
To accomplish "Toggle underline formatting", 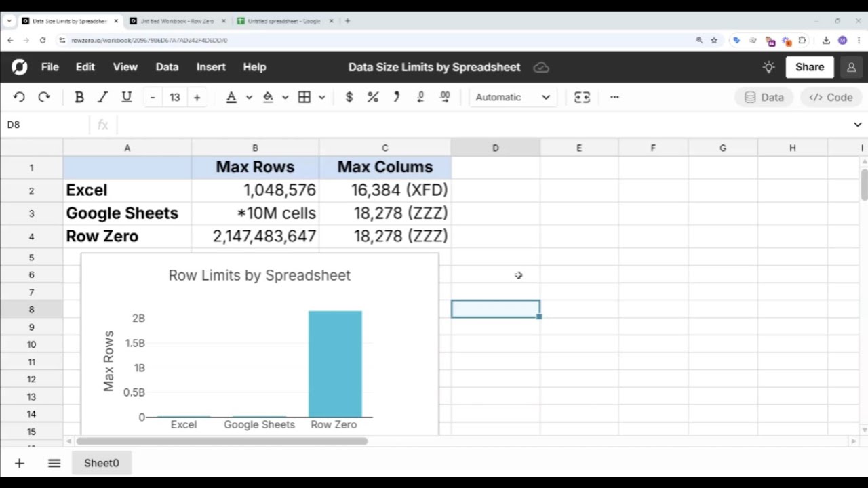I will coord(126,97).
